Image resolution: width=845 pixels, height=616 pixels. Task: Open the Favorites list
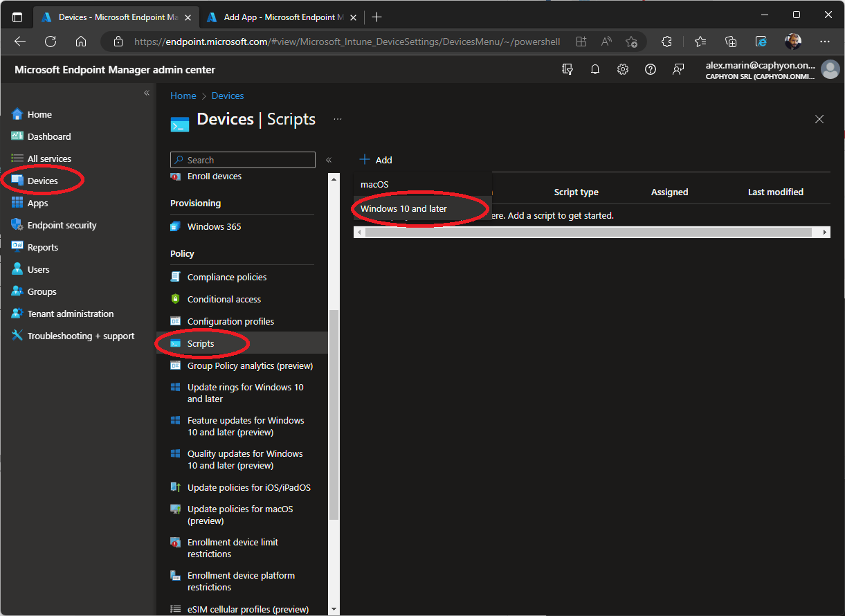[x=700, y=42]
